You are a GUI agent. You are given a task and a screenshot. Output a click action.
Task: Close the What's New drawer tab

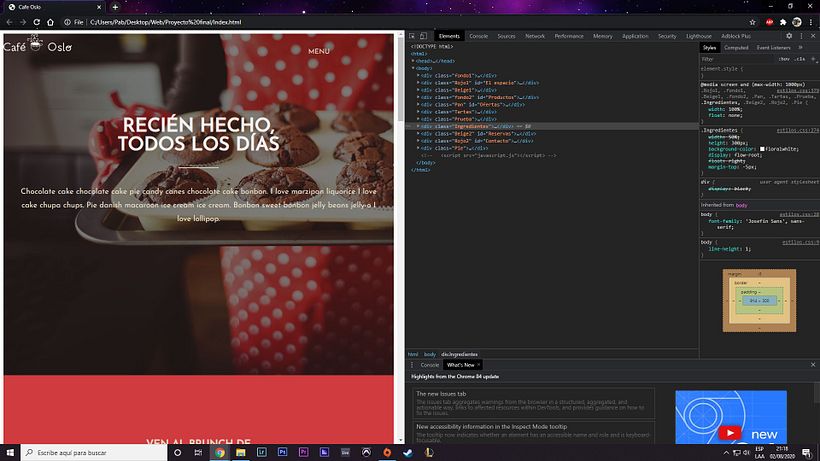point(478,365)
